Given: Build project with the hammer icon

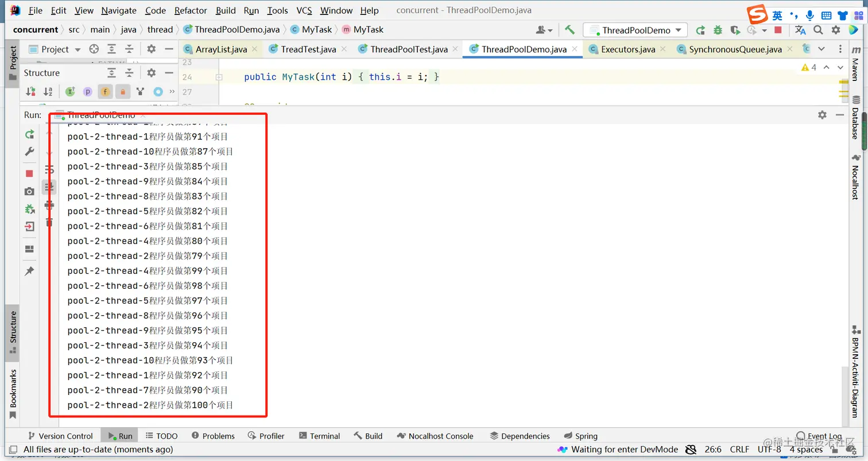Looking at the screenshot, I should [x=569, y=30].
